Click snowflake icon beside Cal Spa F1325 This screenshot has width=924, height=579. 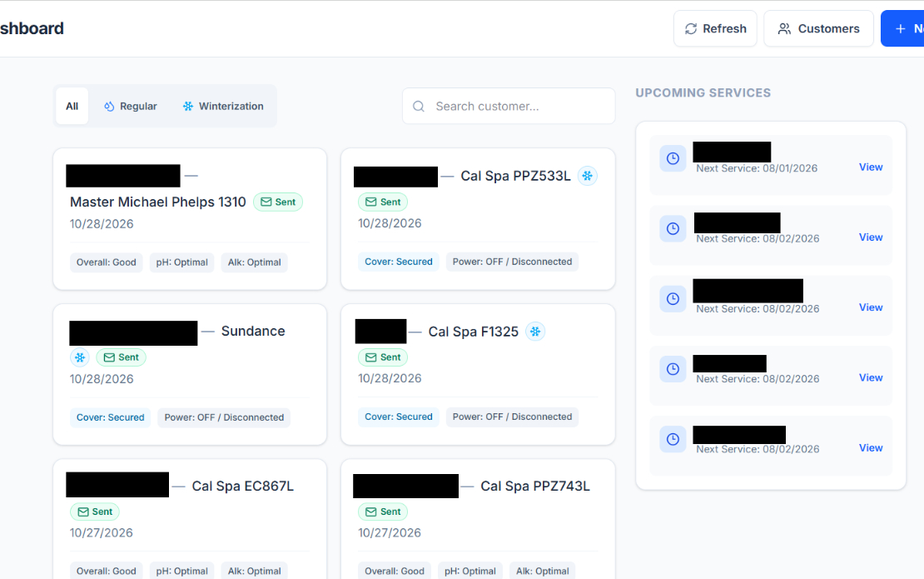(535, 332)
